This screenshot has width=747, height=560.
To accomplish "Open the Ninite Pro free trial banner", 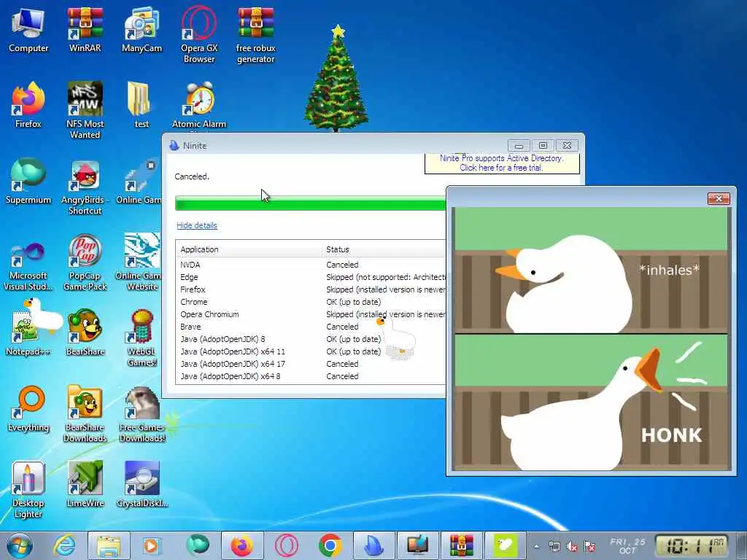I will click(x=501, y=163).
